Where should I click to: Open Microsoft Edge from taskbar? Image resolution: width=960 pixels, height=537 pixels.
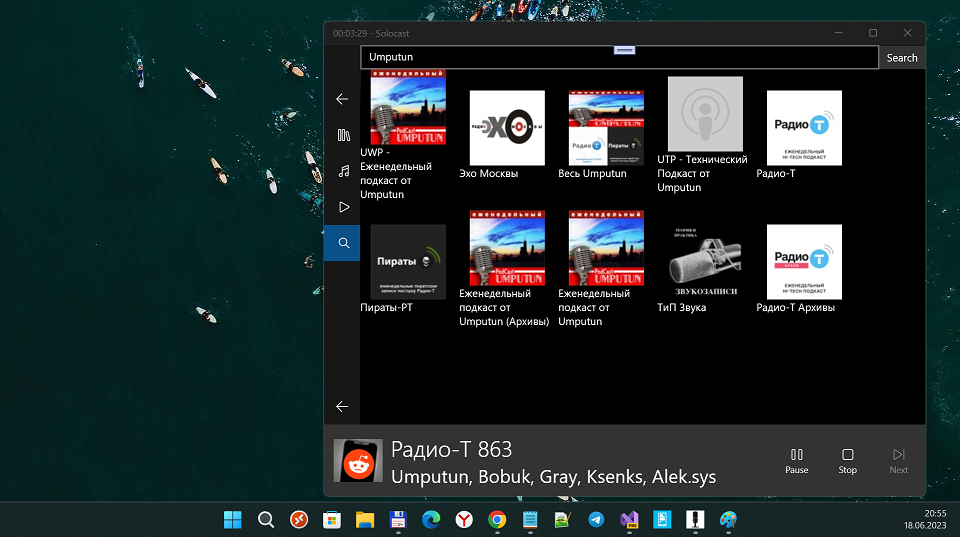[431, 520]
